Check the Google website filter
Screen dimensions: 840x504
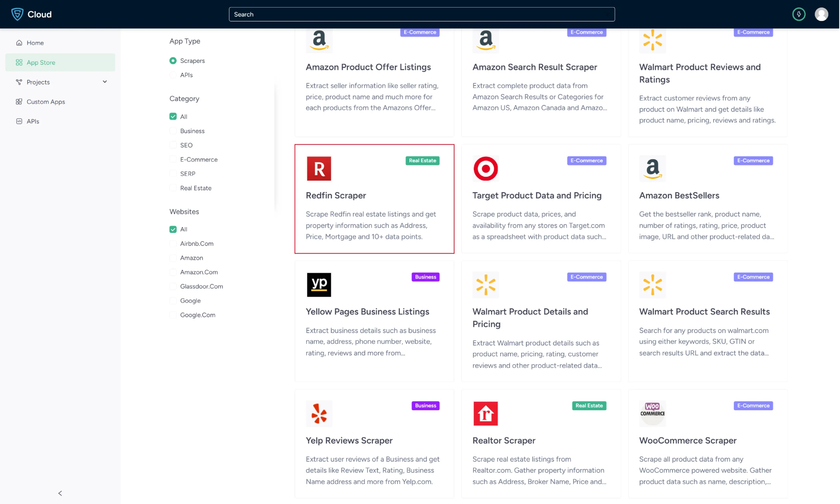(173, 301)
